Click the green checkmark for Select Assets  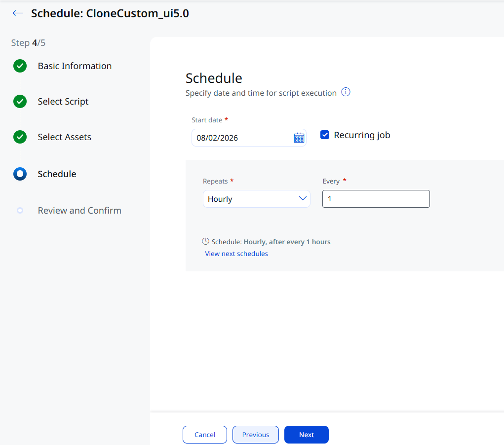(x=20, y=137)
